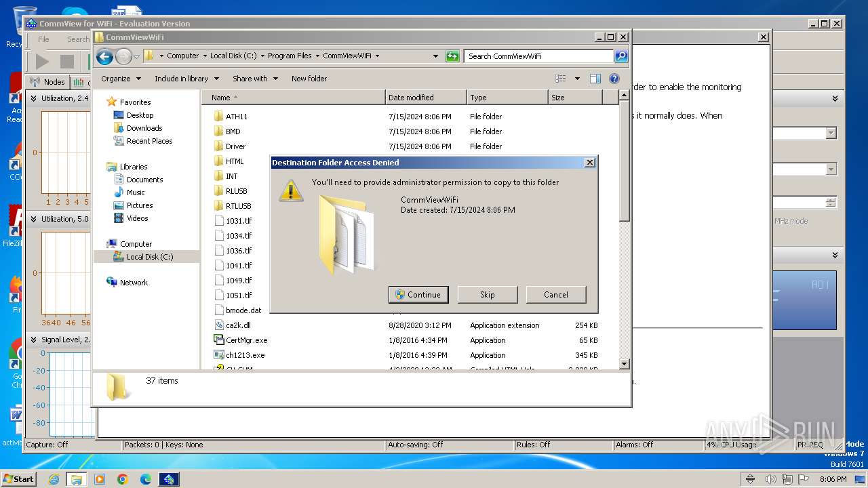Open the view options dropdown arrow
Viewport: 868px width, 488px height.
point(577,79)
